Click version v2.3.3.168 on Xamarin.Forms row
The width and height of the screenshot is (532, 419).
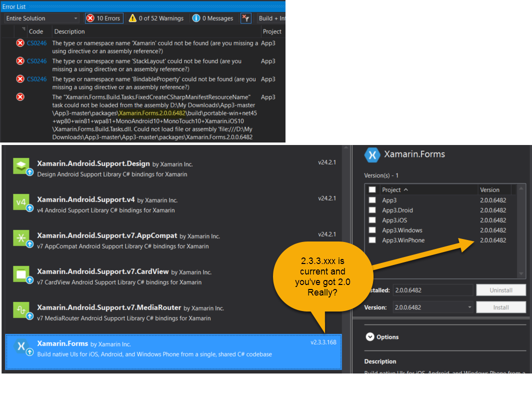323,342
